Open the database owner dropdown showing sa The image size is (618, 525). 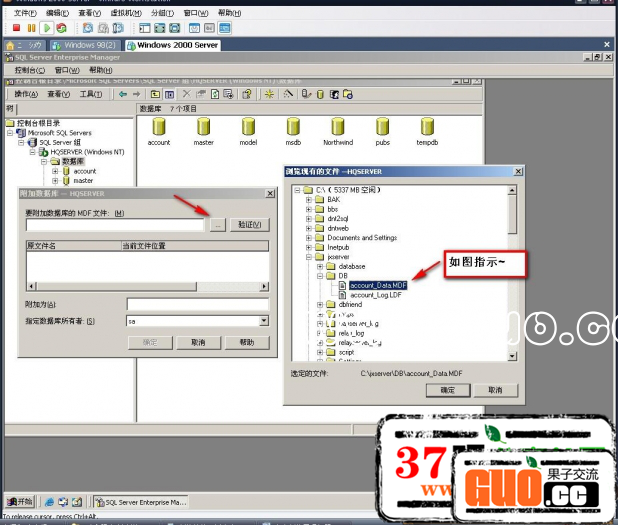[264, 321]
